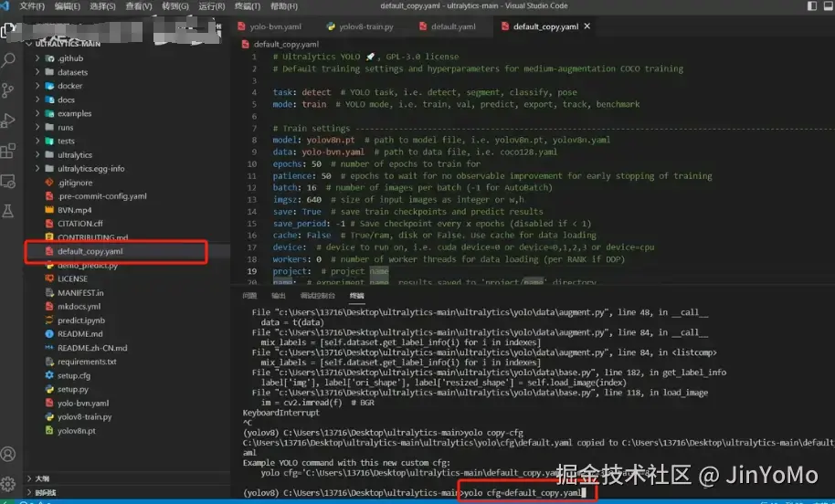This screenshot has height=504, width=835.
Task: Open the setup.cfg file
Action: pyautogui.click(x=74, y=375)
